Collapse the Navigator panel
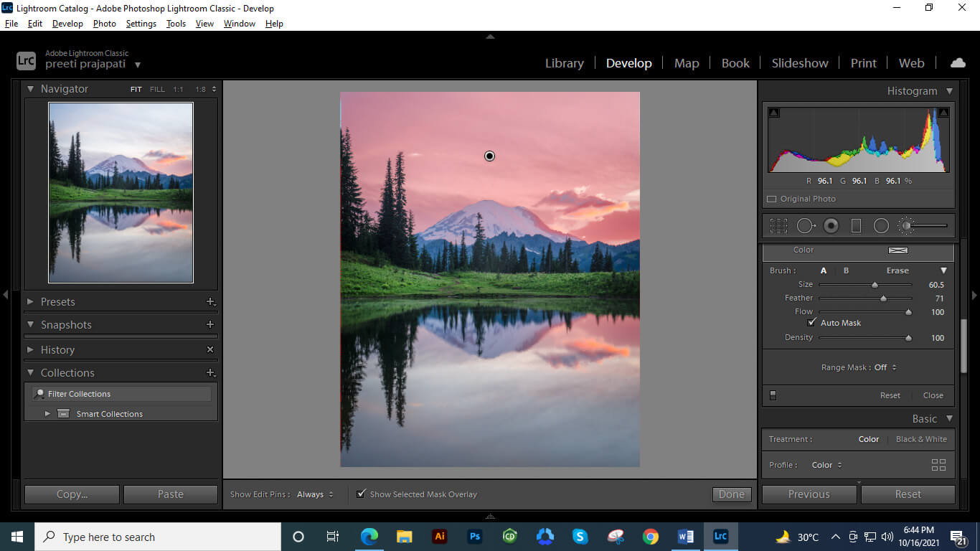Screen dimensions: 980x551 point(30,88)
